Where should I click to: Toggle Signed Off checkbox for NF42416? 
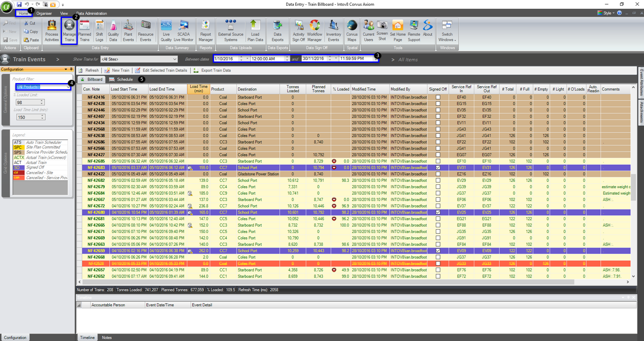tap(438, 97)
